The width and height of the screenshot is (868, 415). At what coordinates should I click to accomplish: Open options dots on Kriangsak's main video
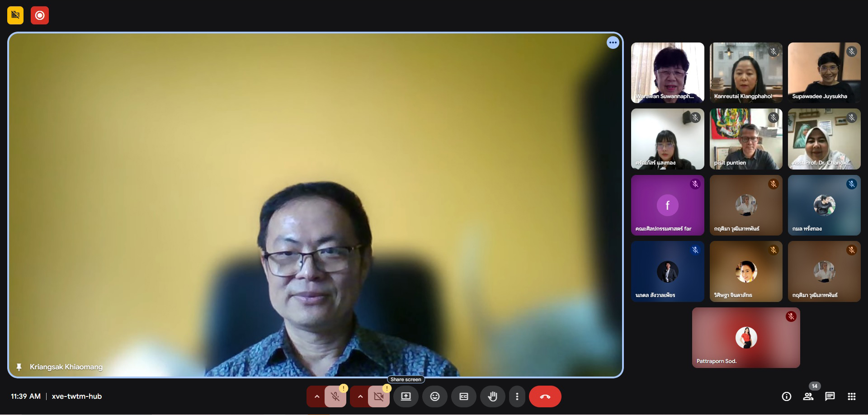613,42
